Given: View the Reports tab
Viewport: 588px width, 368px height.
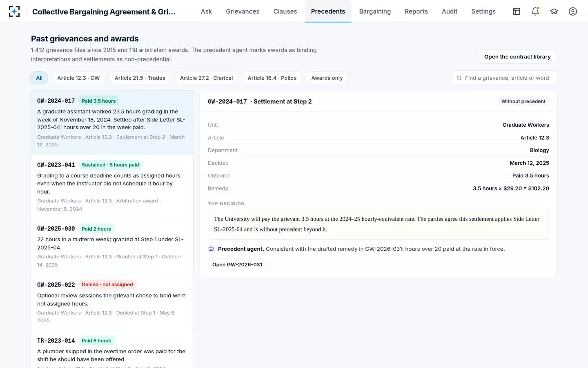Looking at the screenshot, I should 416,11.
